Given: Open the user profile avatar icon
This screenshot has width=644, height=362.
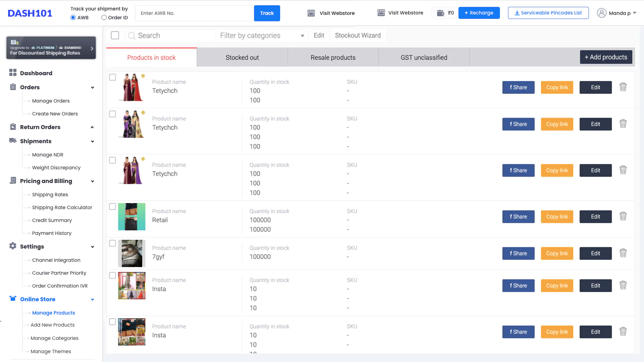Looking at the screenshot, I should 601,13.
